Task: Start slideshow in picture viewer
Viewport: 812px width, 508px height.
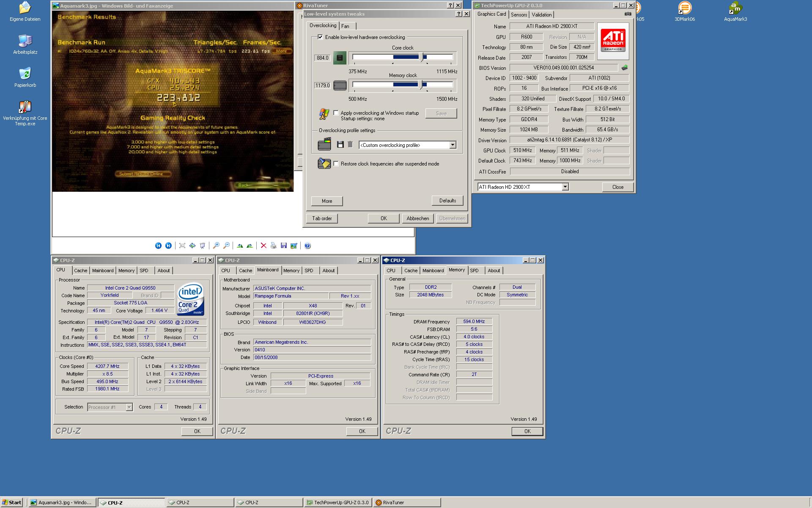Action: coord(203,246)
